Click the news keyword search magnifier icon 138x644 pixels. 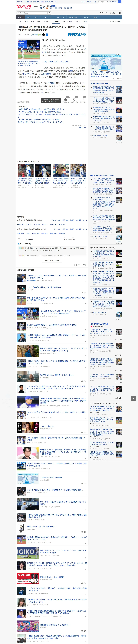(49, 13)
